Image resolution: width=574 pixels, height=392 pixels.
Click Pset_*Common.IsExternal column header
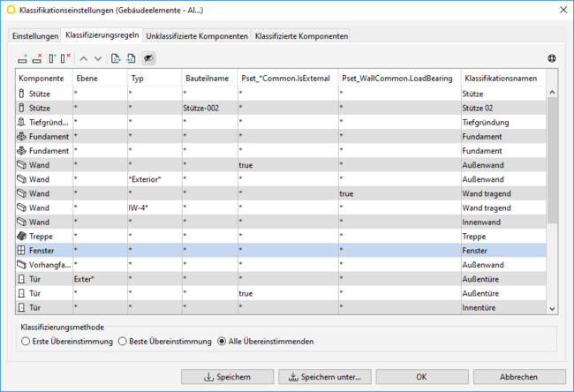288,78
